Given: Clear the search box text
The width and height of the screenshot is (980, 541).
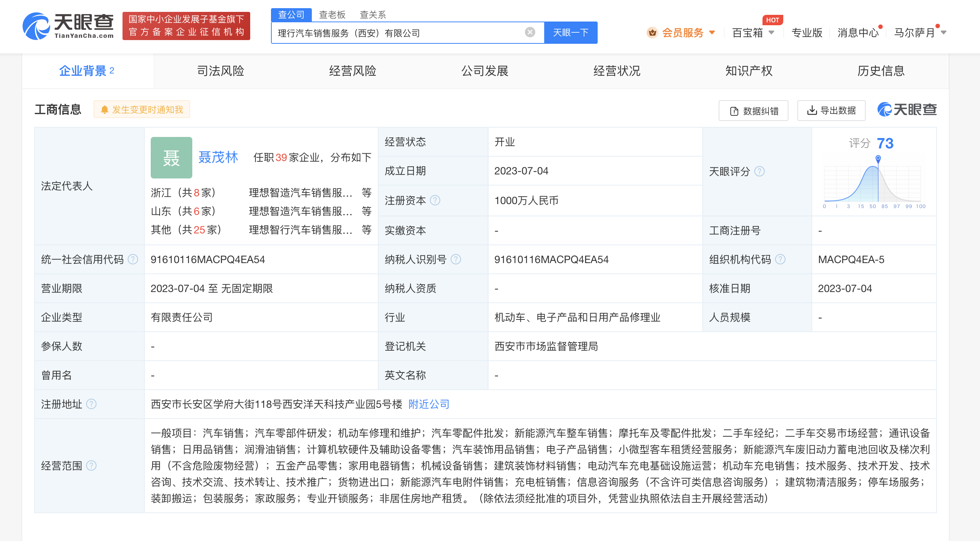Looking at the screenshot, I should coord(530,32).
